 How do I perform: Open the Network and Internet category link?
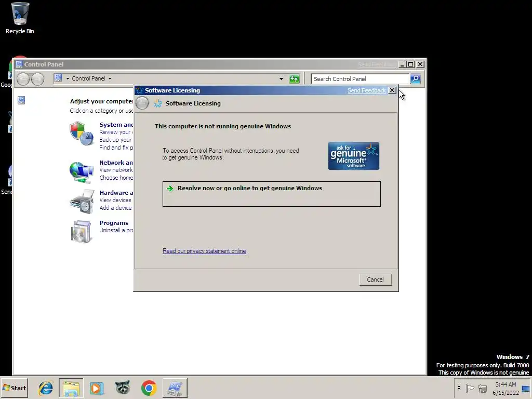[x=116, y=163]
